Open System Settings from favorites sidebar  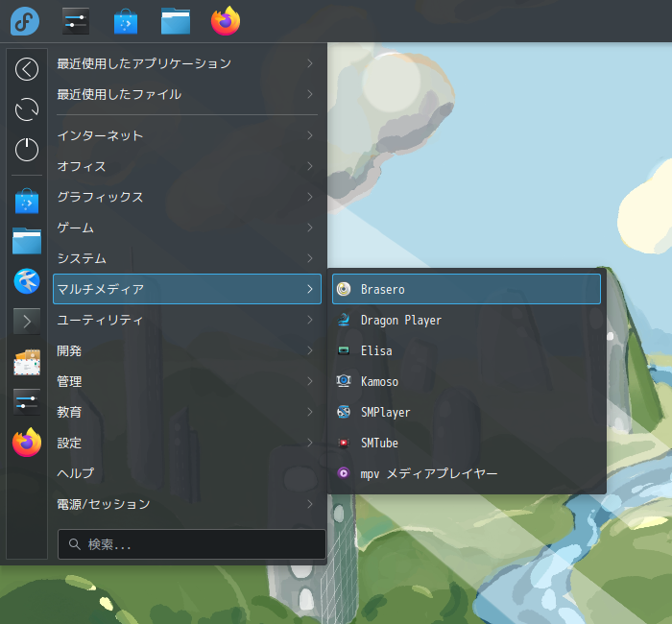(27, 401)
